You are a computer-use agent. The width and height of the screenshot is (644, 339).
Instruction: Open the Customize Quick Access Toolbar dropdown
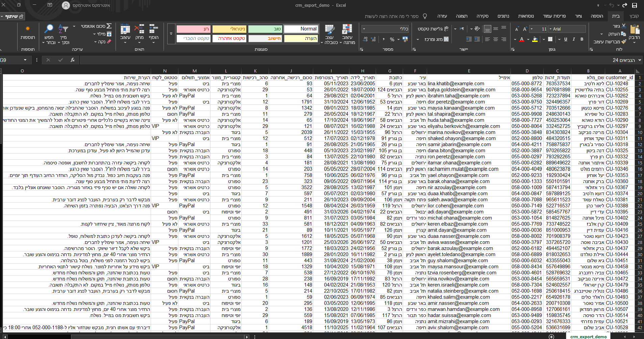[598, 5]
